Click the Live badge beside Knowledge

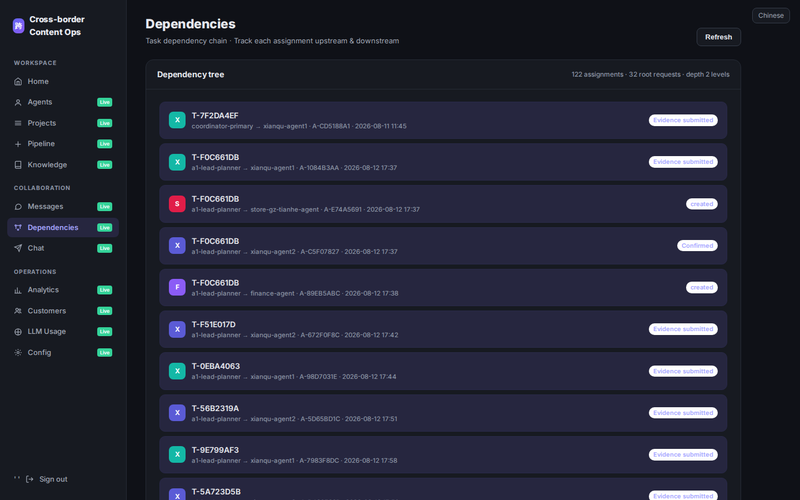coord(105,165)
